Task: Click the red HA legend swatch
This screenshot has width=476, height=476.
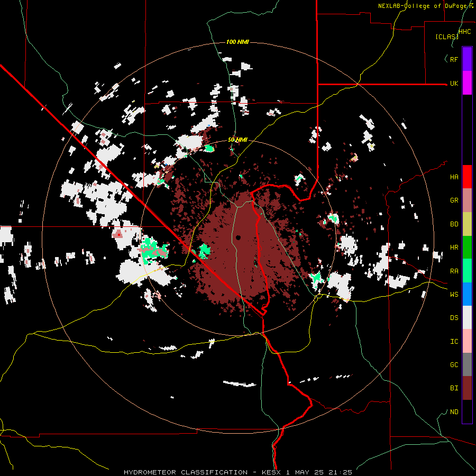Action: coord(467,177)
